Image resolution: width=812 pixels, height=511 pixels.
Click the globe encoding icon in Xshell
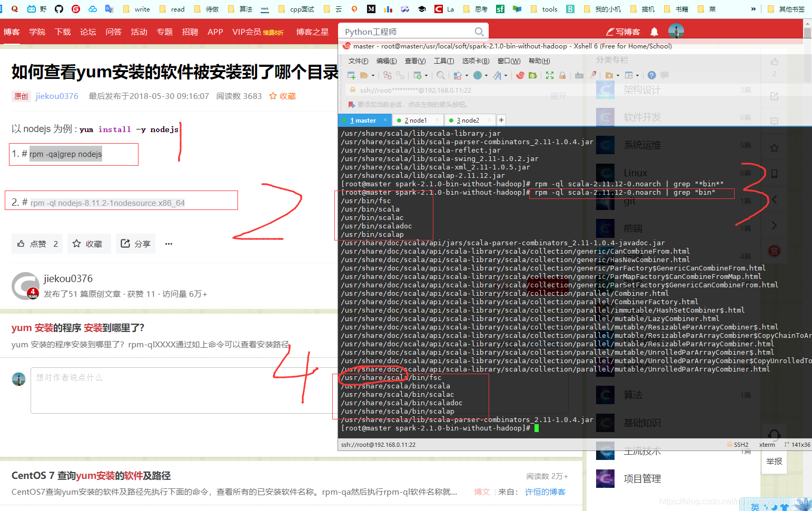[478, 75]
